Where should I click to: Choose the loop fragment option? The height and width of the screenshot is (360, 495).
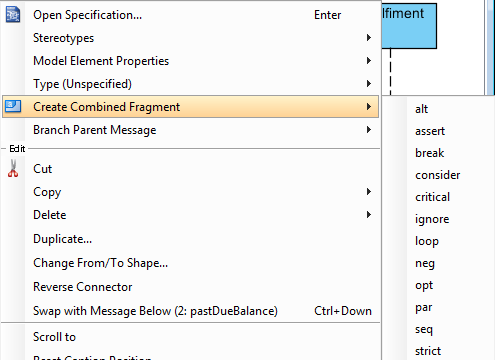(427, 241)
